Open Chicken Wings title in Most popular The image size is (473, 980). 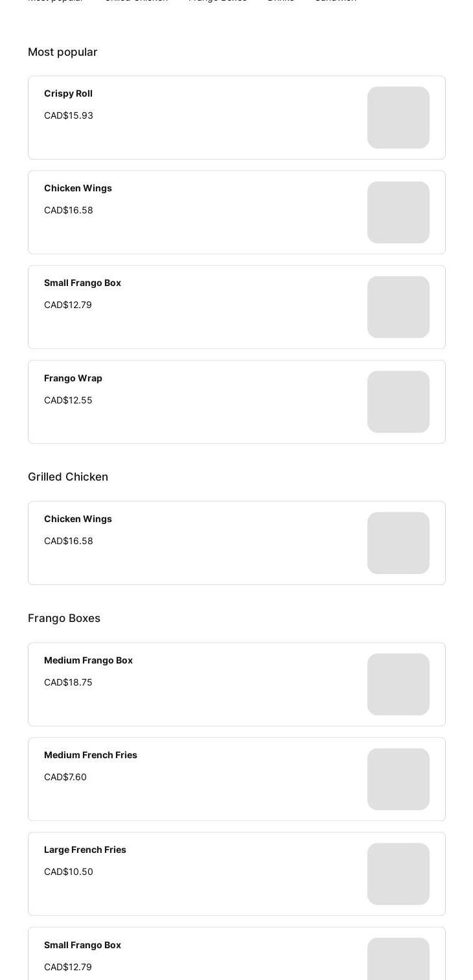[x=78, y=188]
